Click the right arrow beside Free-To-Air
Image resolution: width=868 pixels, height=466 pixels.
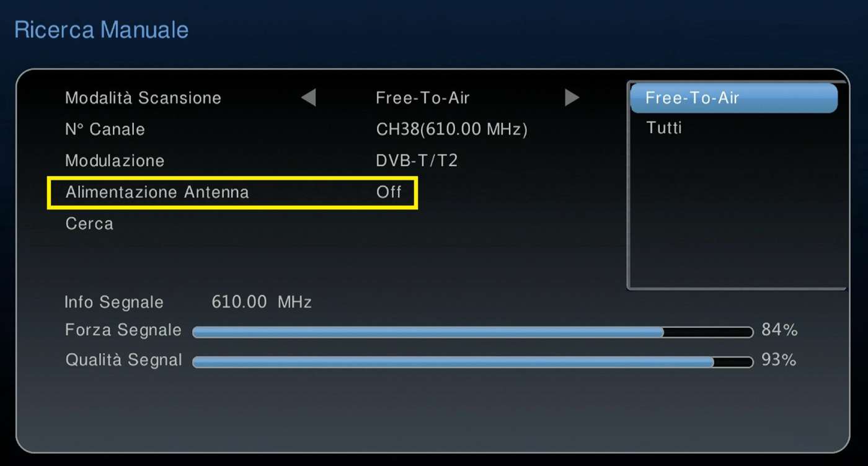[572, 98]
